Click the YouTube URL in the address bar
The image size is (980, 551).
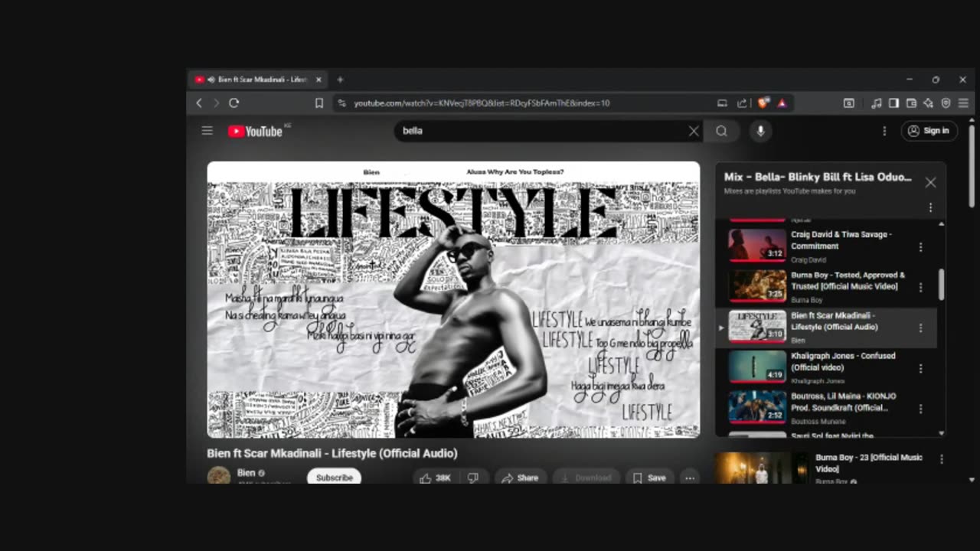(x=482, y=103)
